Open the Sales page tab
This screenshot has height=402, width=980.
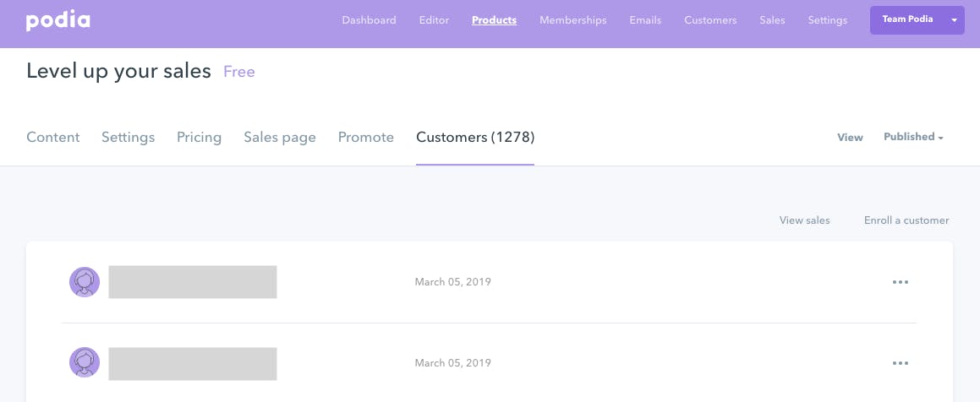tap(279, 138)
